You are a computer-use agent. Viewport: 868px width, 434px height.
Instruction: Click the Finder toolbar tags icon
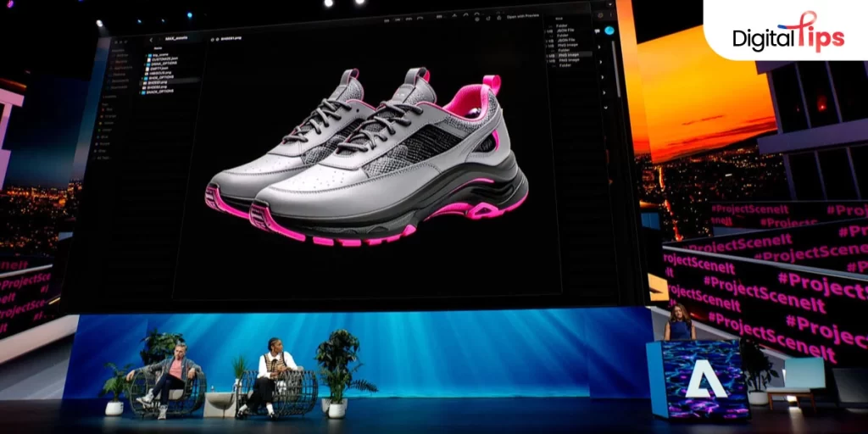(465, 15)
